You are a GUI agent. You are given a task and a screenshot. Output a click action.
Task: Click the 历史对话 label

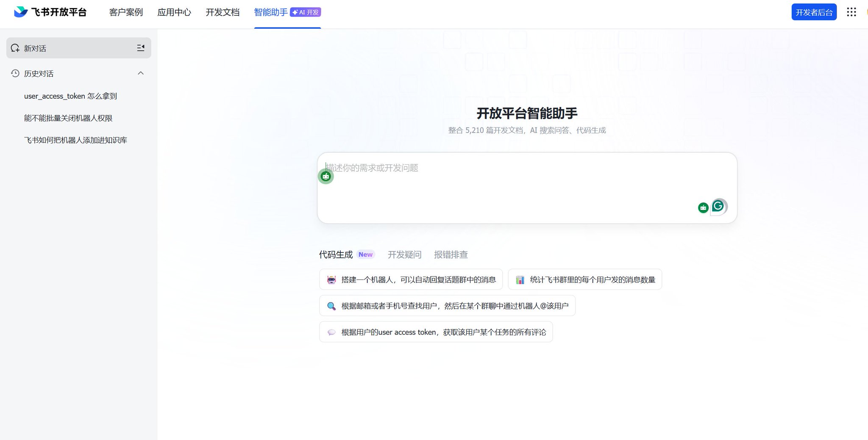[39, 74]
